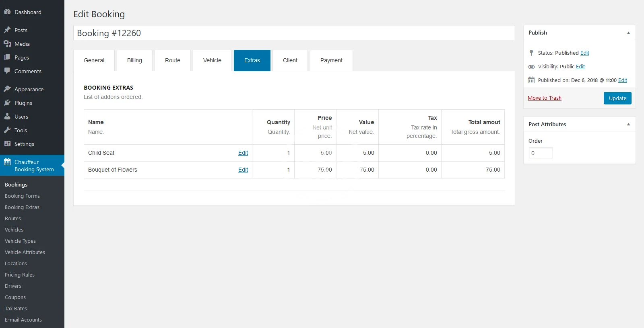
Task: Open Pricing Rules in sidebar
Action: tap(20, 275)
